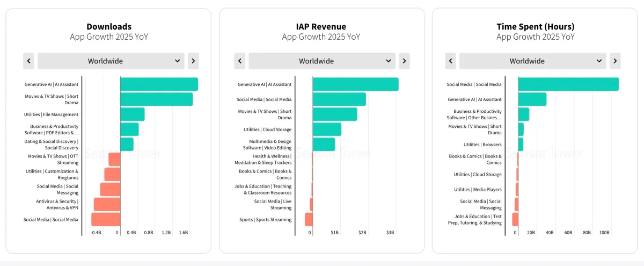Click next arrow in IAP Revenue panel
The image size is (644, 266).
coord(404,61)
